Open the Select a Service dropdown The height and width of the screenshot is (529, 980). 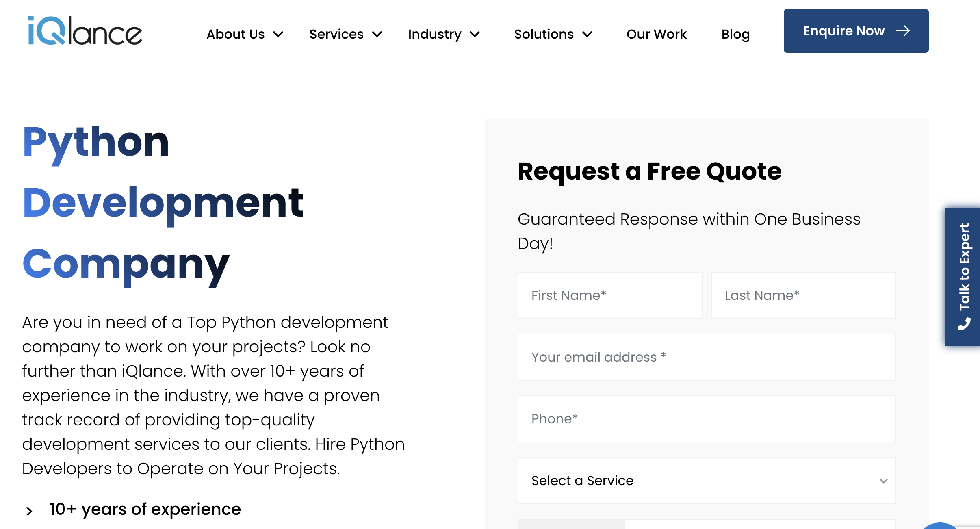coord(707,481)
